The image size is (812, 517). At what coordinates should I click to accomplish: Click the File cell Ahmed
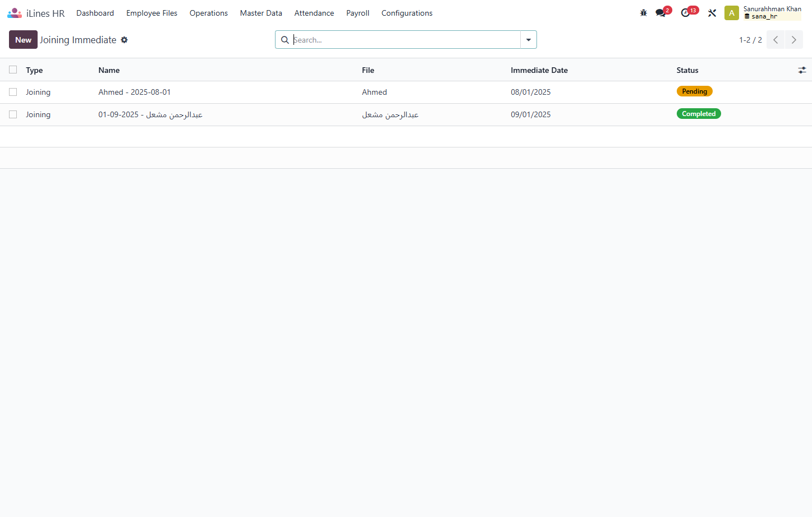374,92
